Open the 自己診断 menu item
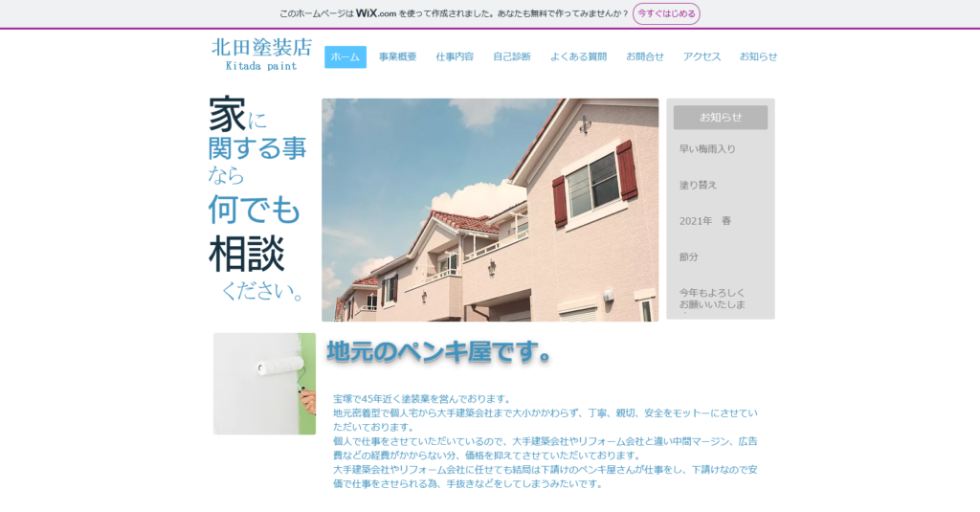This screenshot has height=512, width=980. click(511, 56)
